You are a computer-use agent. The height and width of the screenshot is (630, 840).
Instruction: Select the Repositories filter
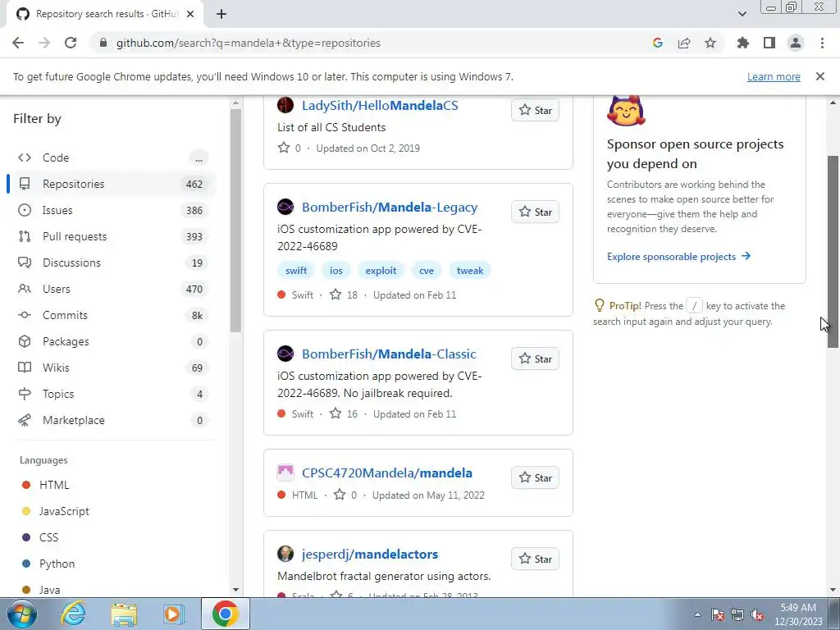coord(112,184)
